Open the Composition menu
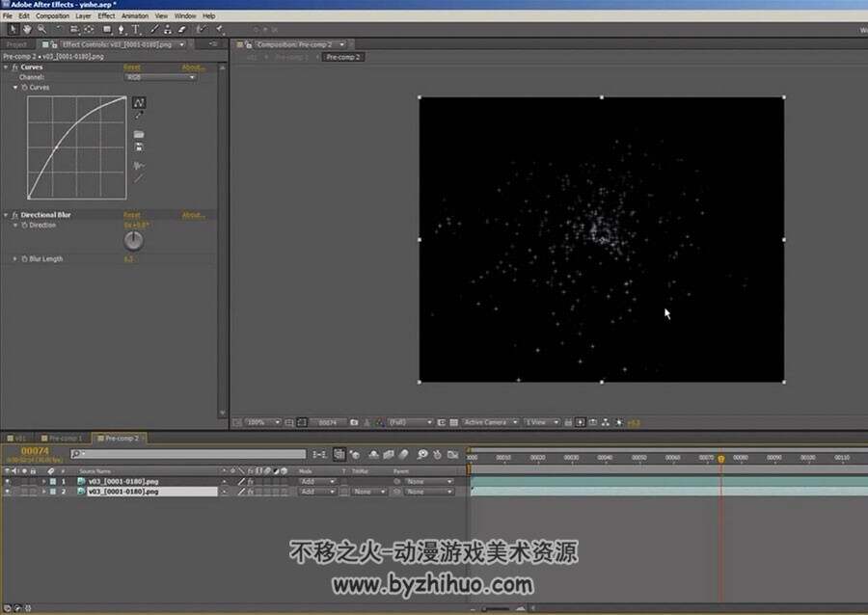Screen dimensions: 868x615 pos(53,16)
